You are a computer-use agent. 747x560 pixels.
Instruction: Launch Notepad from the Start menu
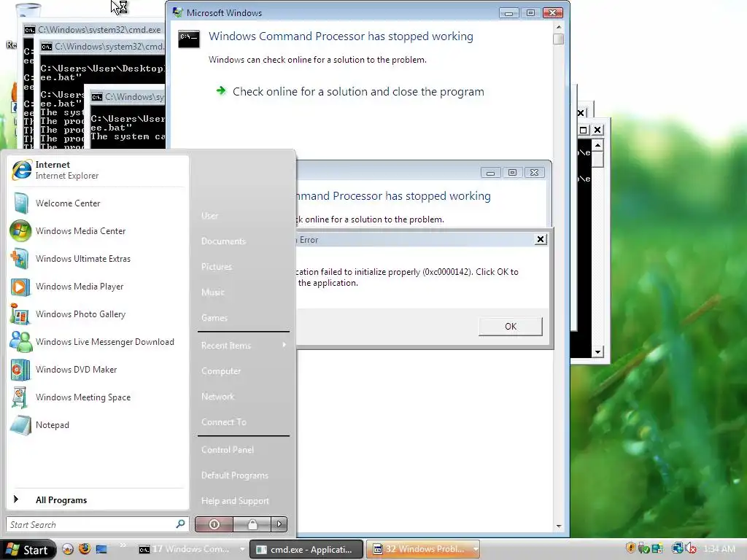pos(97,425)
